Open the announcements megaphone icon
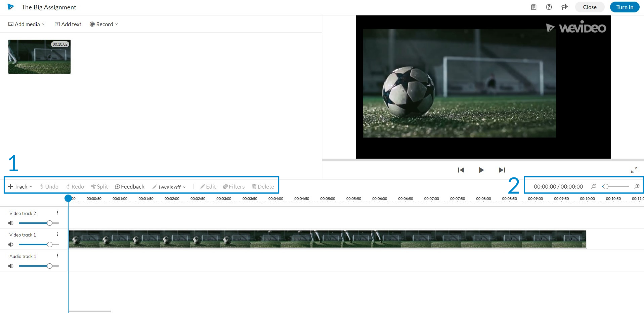Screen dimensions: 644x313 (x=564, y=7)
